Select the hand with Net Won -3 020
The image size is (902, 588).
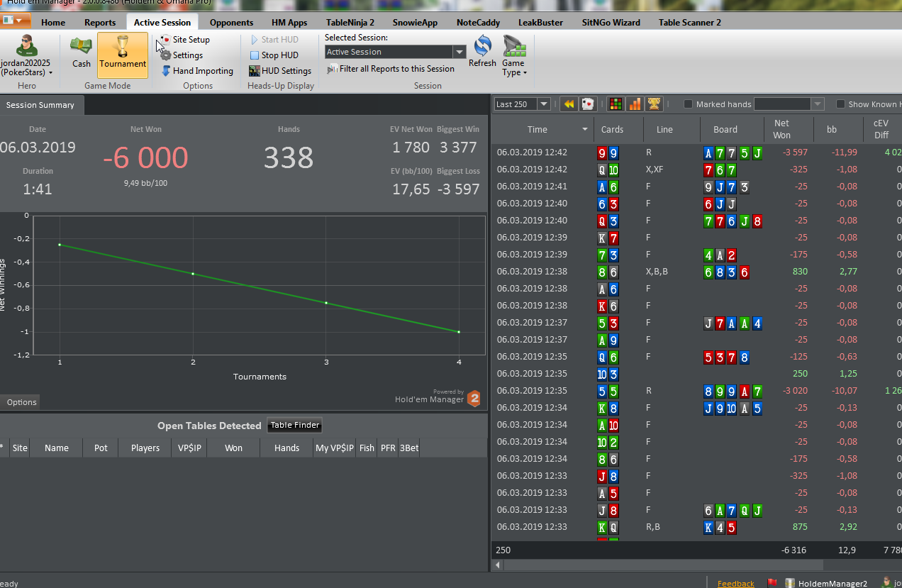696,391
